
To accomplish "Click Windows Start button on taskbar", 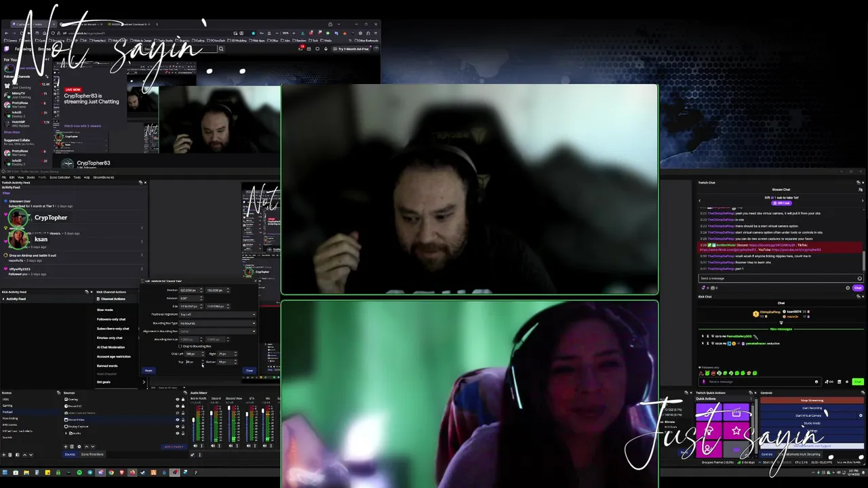I will (x=5, y=472).
